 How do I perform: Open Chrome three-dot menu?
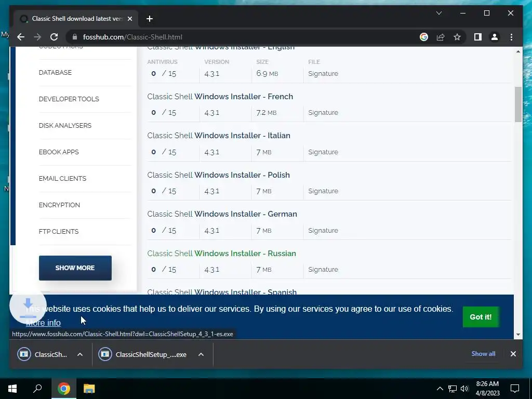pos(511,37)
